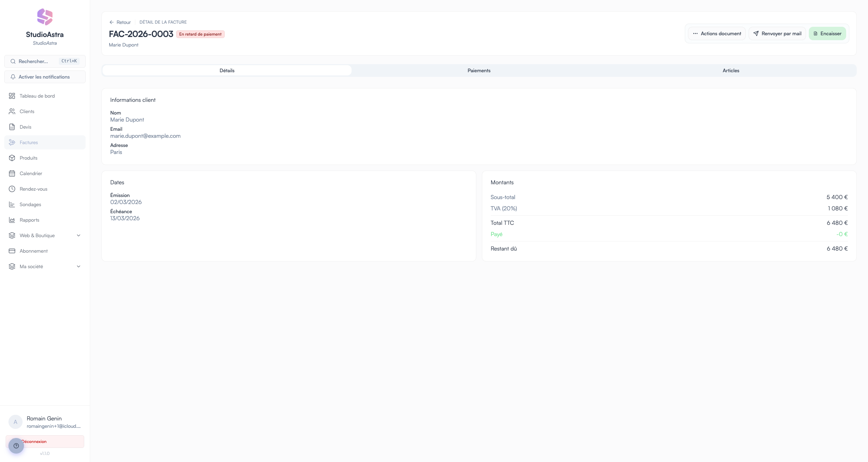The height and width of the screenshot is (462, 868).
Task: Open Devis document icon in sidebar
Action: pyautogui.click(x=12, y=127)
